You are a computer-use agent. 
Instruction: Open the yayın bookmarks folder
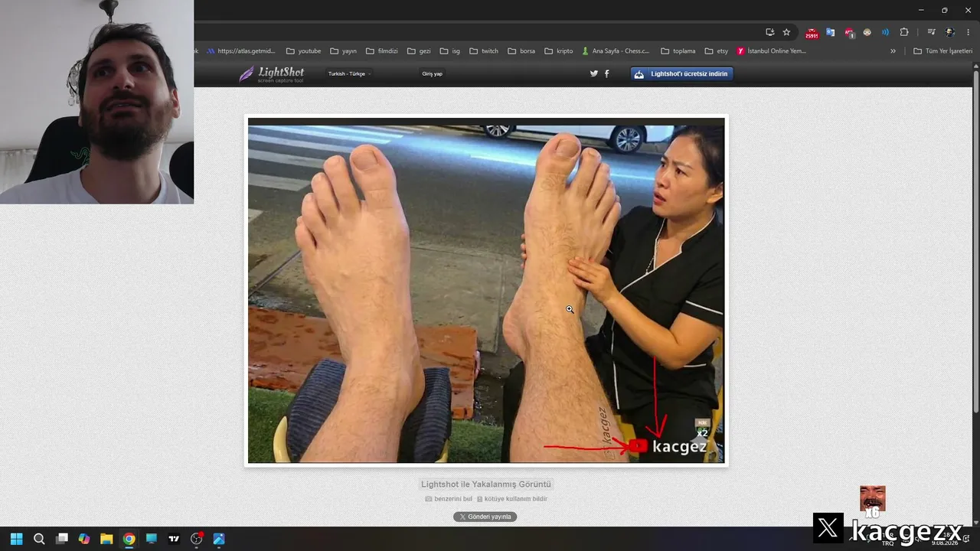[x=343, y=51]
